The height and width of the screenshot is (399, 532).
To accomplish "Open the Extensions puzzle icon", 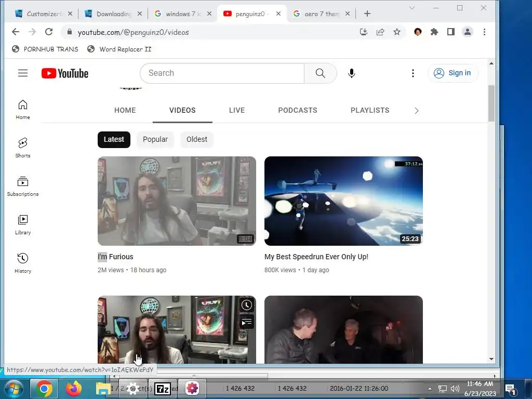I will point(434,32).
